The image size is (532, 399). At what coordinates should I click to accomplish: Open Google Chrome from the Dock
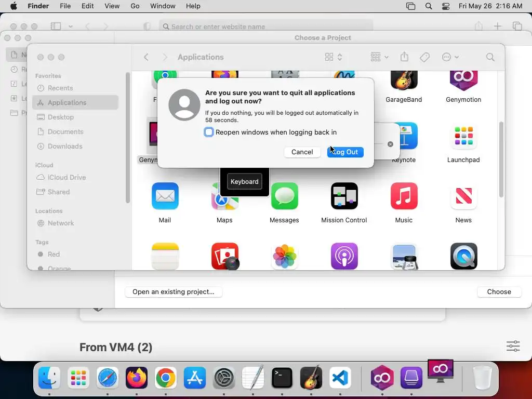(x=166, y=378)
